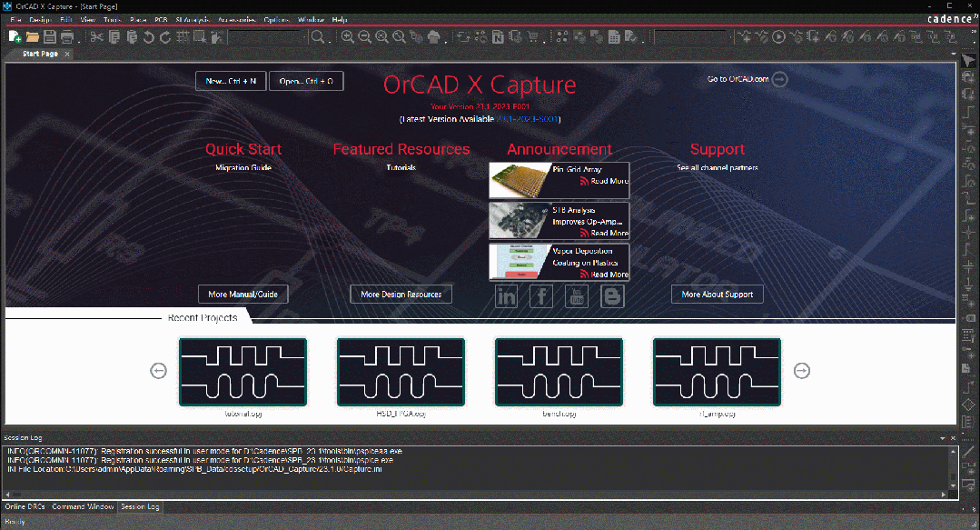Click the More Design Resources button
The width and height of the screenshot is (980, 530).
point(401,295)
